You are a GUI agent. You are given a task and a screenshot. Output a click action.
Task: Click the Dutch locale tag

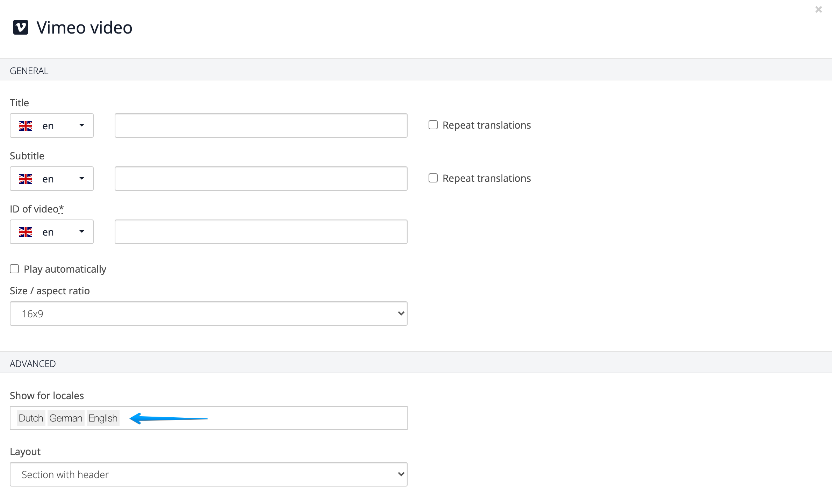point(31,418)
